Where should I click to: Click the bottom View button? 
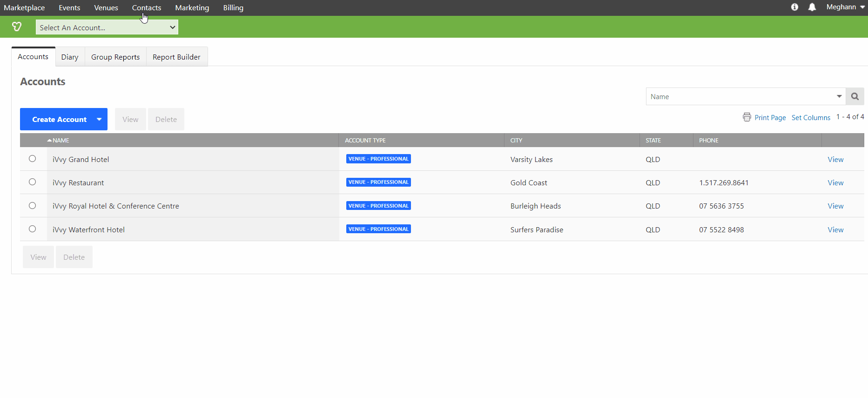(38, 257)
